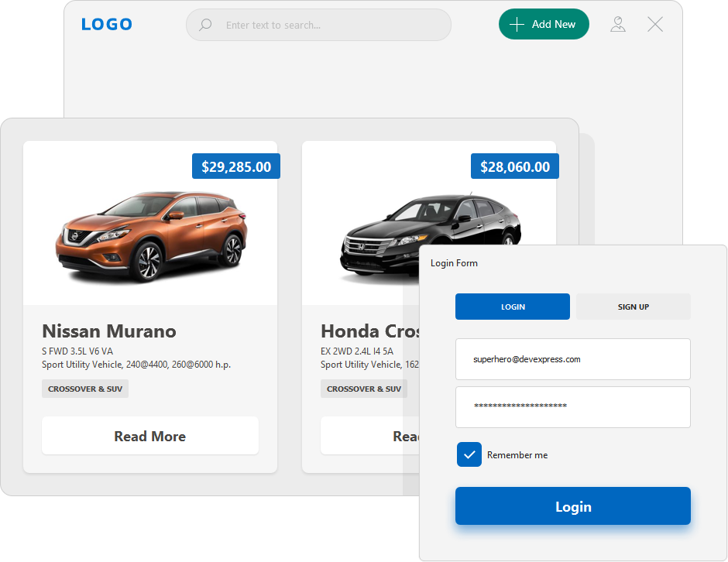Click the masked password field
The width and height of the screenshot is (728, 562).
(572, 407)
